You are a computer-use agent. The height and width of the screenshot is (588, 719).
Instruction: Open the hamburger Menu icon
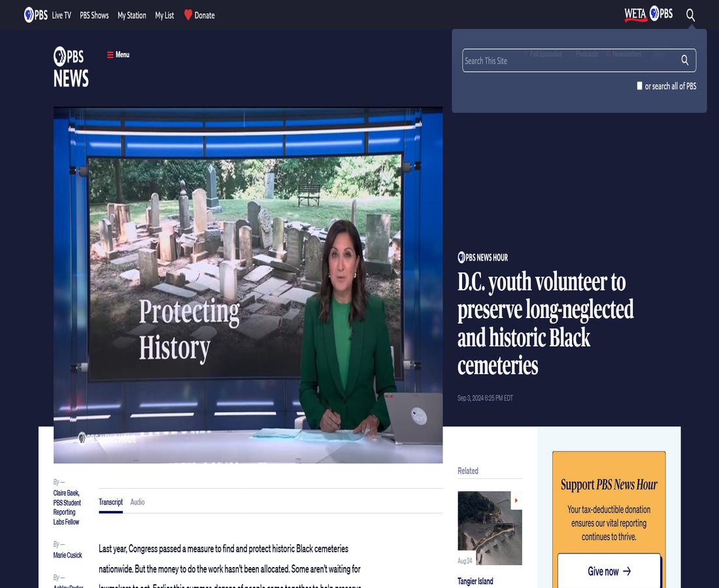[x=110, y=55]
